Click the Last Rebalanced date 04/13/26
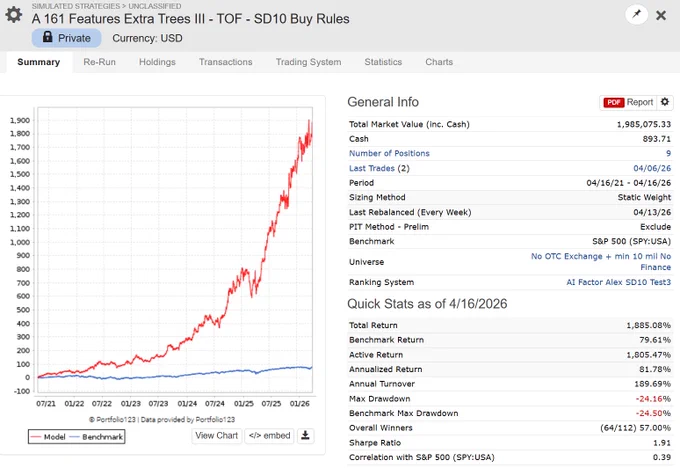The height and width of the screenshot is (468, 680). [x=652, y=212]
